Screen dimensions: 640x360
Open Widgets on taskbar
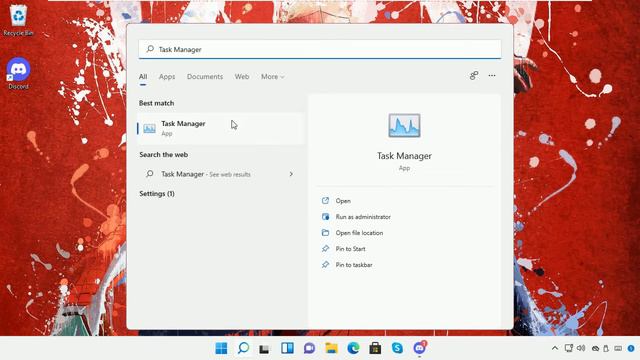tap(287, 348)
